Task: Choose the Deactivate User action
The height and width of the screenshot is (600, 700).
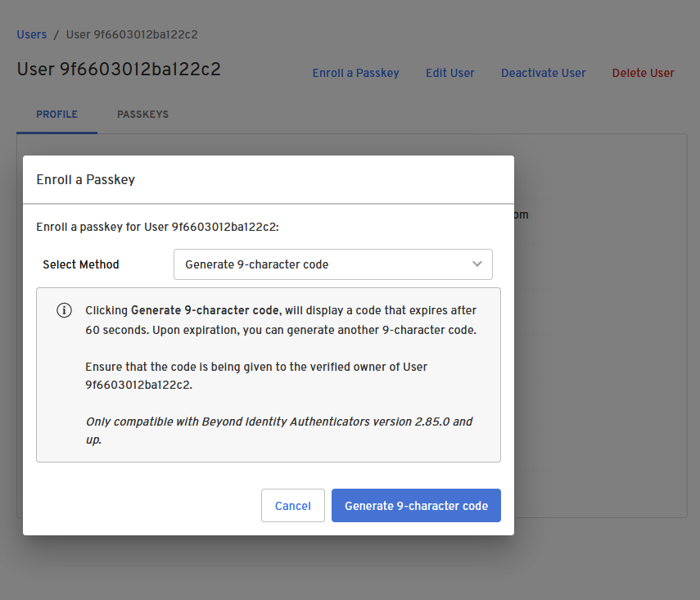Action: click(543, 73)
